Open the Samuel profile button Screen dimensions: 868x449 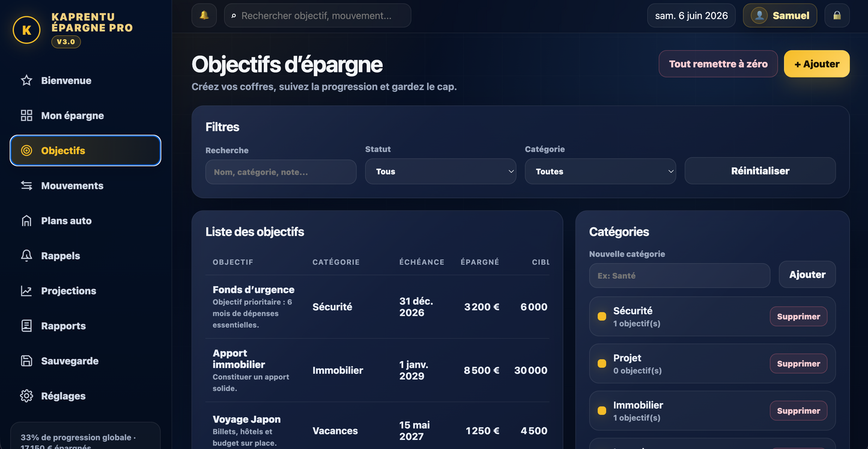(780, 16)
